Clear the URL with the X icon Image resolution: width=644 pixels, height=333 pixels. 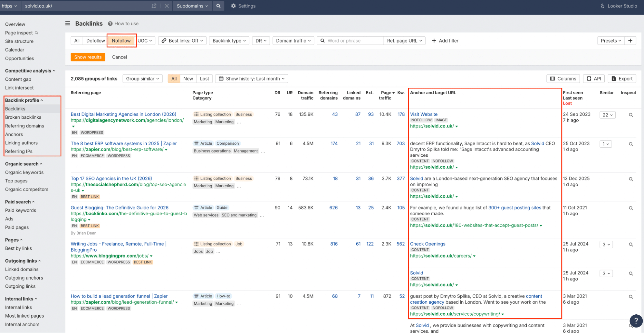(167, 6)
